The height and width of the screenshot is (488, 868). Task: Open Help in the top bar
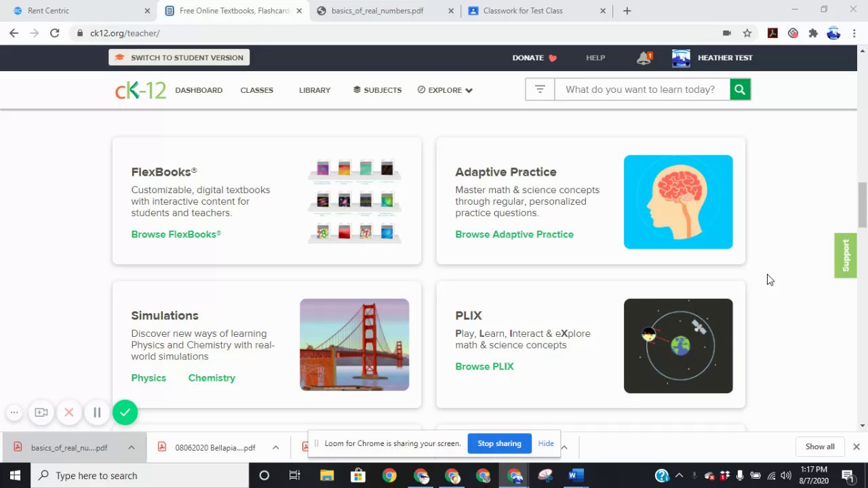(595, 58)
